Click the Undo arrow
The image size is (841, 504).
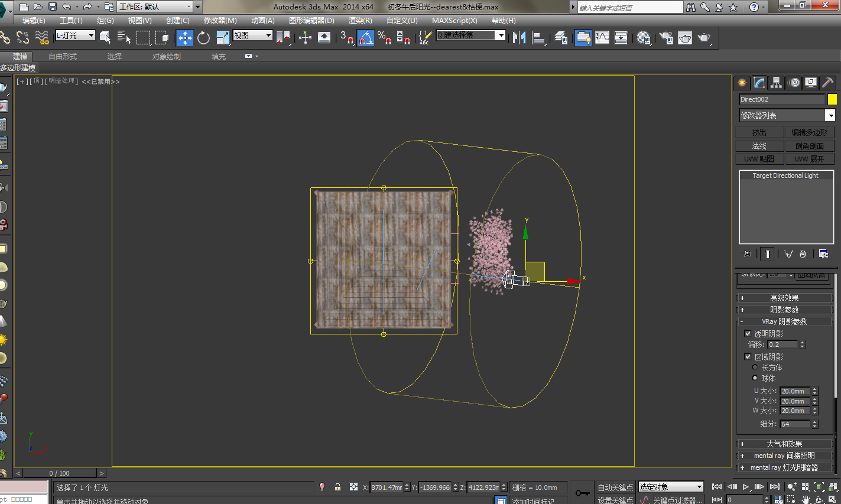[66, 6]
